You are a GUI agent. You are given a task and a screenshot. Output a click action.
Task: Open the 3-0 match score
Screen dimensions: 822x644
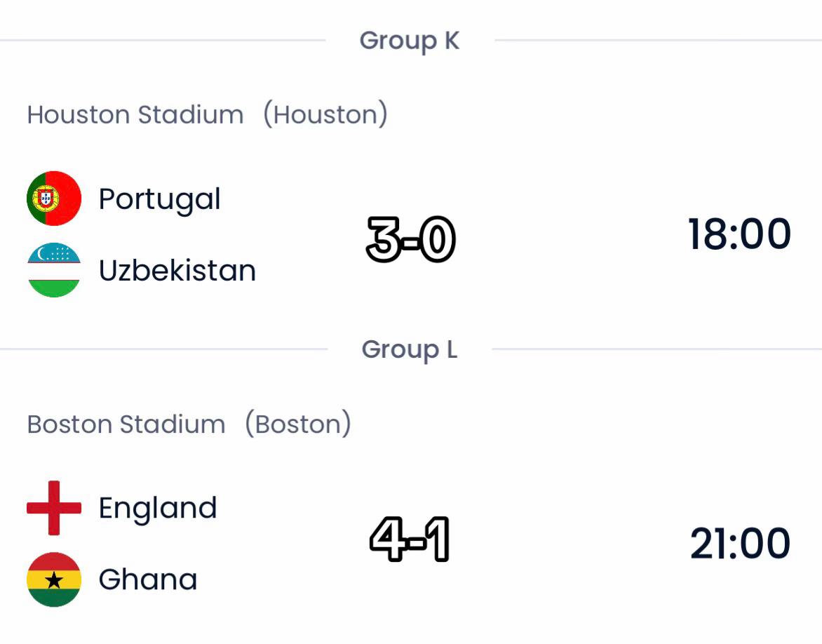[x=410, y=239]
